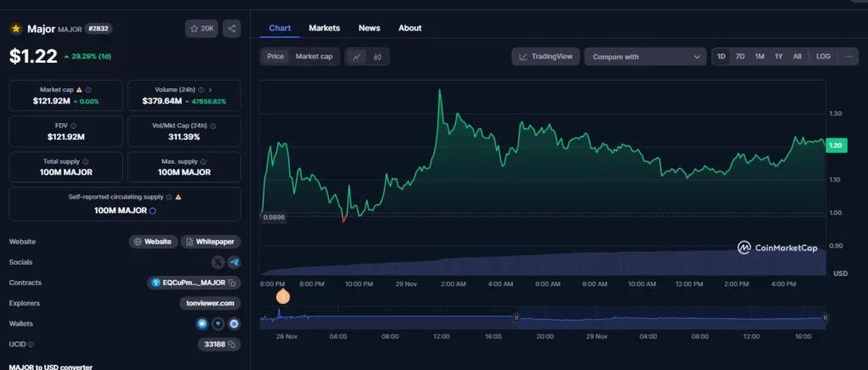Viewport: 868px width, 370px height.
Task: Click the $379.64M volume value
Action: [162, 101]
